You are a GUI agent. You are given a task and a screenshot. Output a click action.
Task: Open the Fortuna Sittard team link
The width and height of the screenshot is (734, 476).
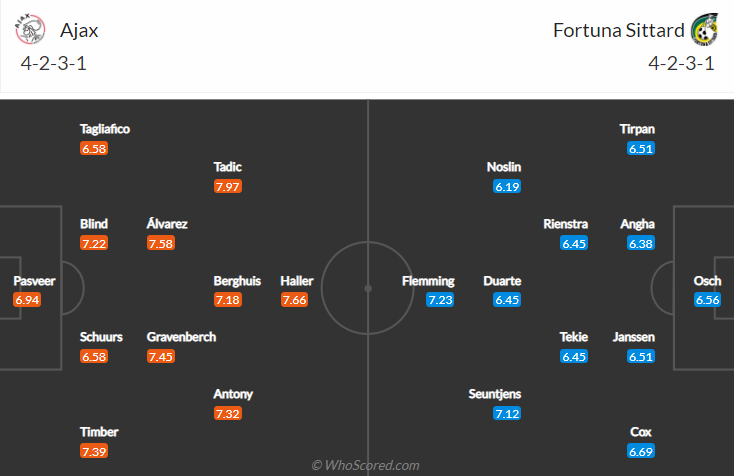pyautogui.click(x=617, y=30)
